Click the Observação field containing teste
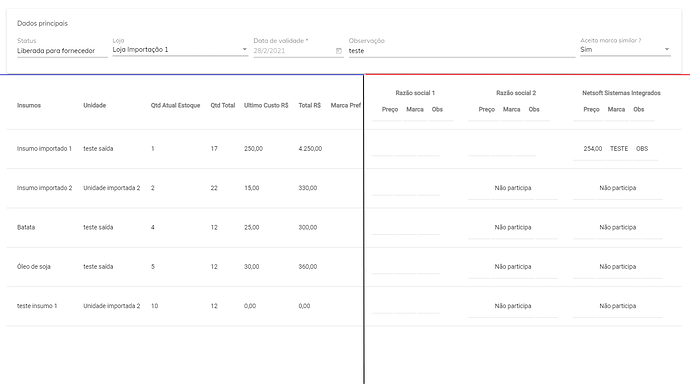The image size is (690, 384). point(462,51)
